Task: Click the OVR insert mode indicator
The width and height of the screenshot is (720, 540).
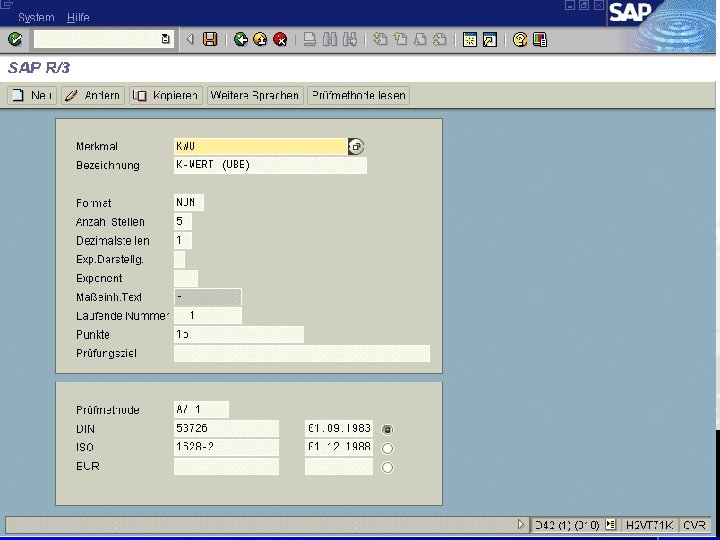Action: coord(694,525)
